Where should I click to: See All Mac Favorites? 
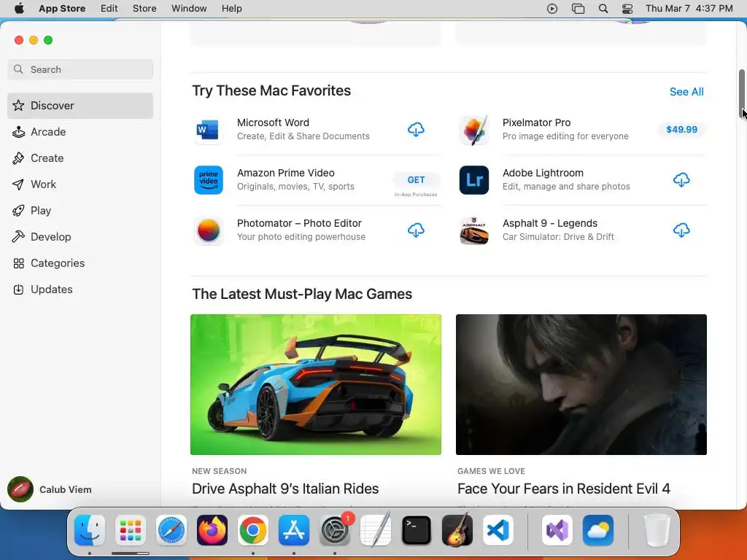click(686, 92)
